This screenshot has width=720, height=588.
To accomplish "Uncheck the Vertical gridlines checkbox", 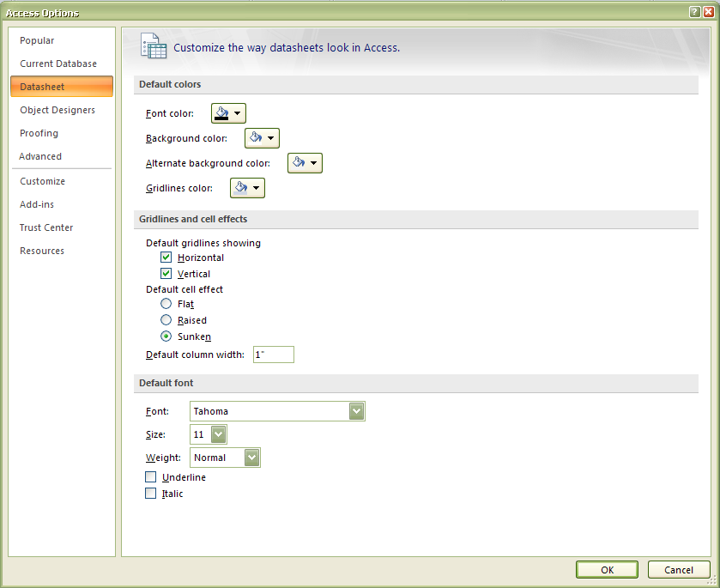I will (166, 273).
